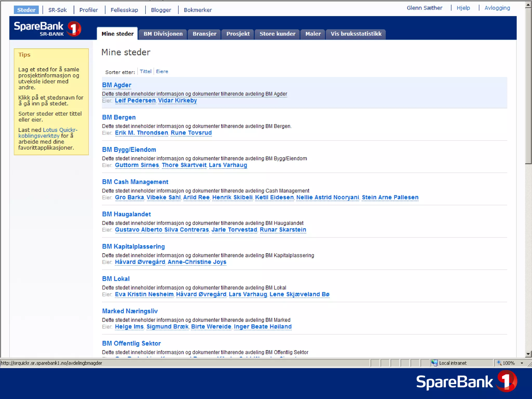Open the zoom level dropdown arrow

(x=522, y=363)
